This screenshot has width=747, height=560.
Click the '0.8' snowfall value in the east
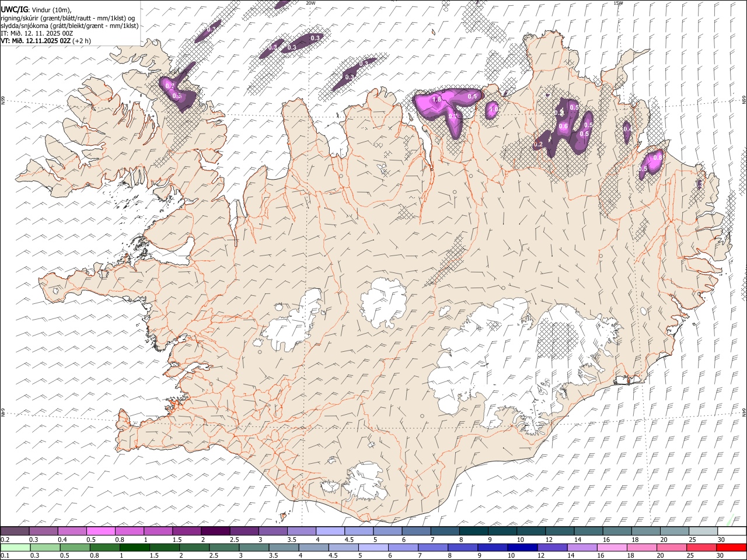coord(658,157)
